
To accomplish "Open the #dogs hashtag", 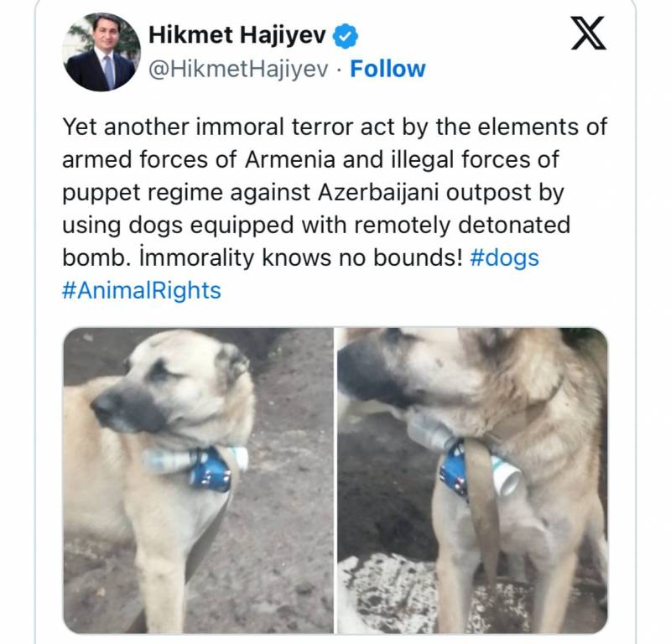I will coord(504,258).
